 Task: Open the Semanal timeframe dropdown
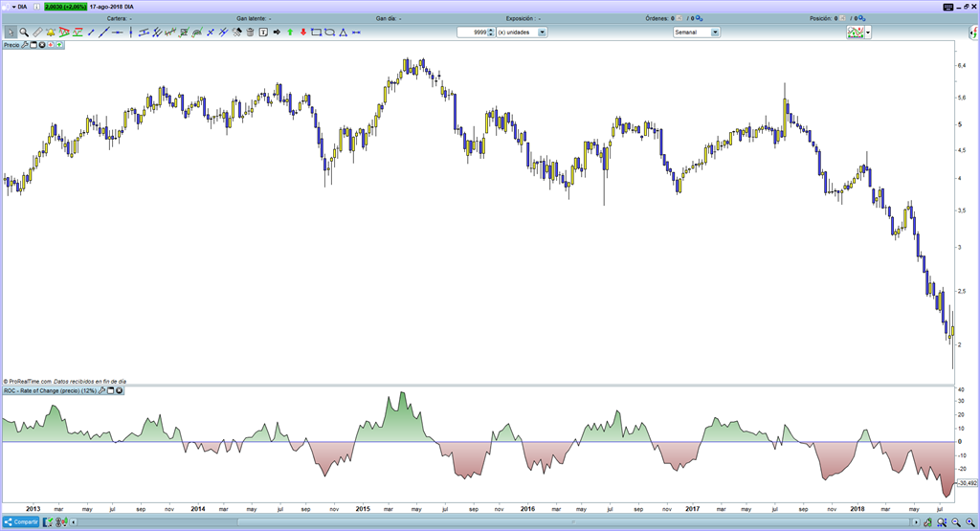coord(714,32)
